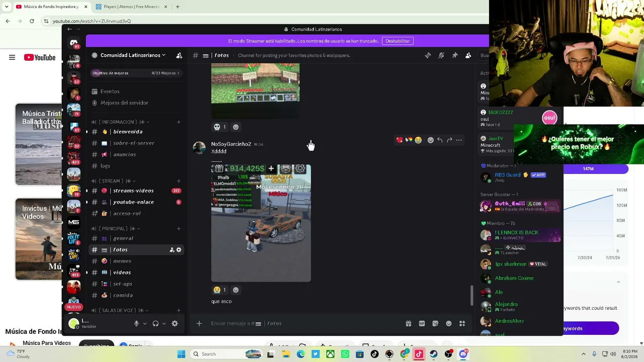The image size is (644, 362).
Task: Collapse the SALAS DE VOZ category
Action: [121, 311]
